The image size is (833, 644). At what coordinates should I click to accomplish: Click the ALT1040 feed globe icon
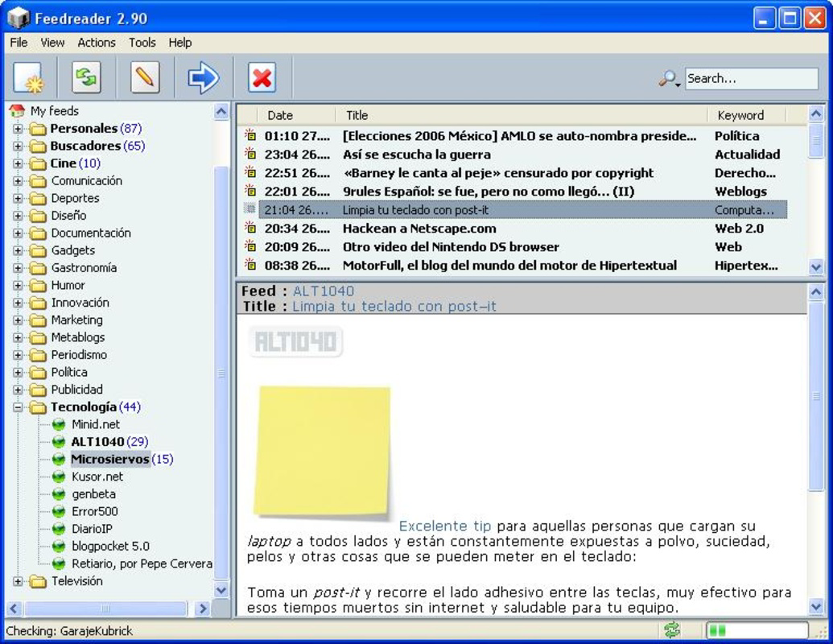59,442
